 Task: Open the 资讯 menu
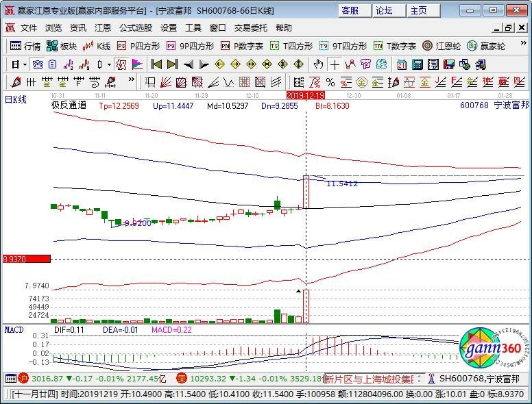click(78, 28)
